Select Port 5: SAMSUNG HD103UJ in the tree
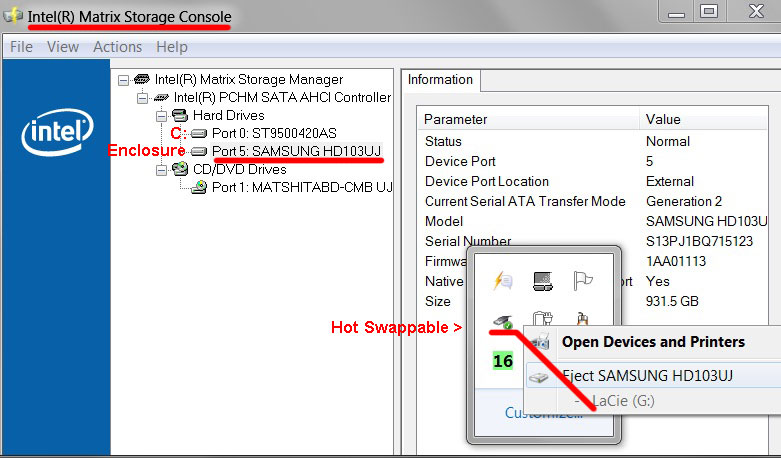This screenshot has height=458, width=781. [x=296, y=151]
